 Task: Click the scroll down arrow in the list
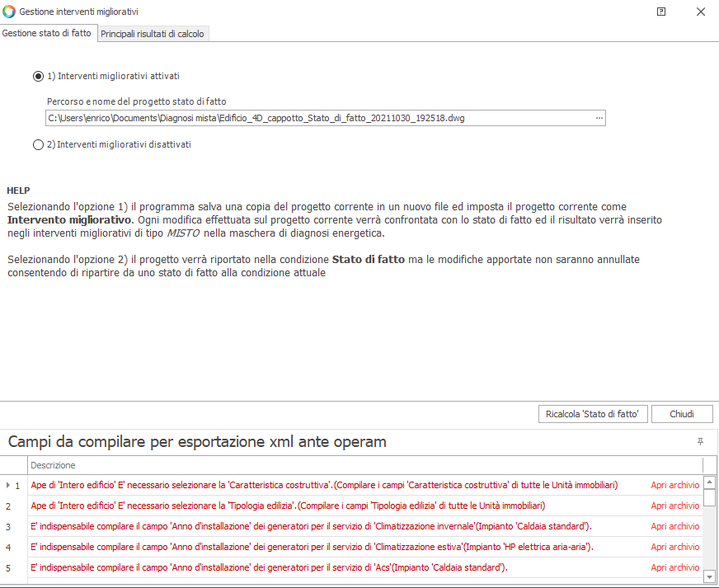709,576
